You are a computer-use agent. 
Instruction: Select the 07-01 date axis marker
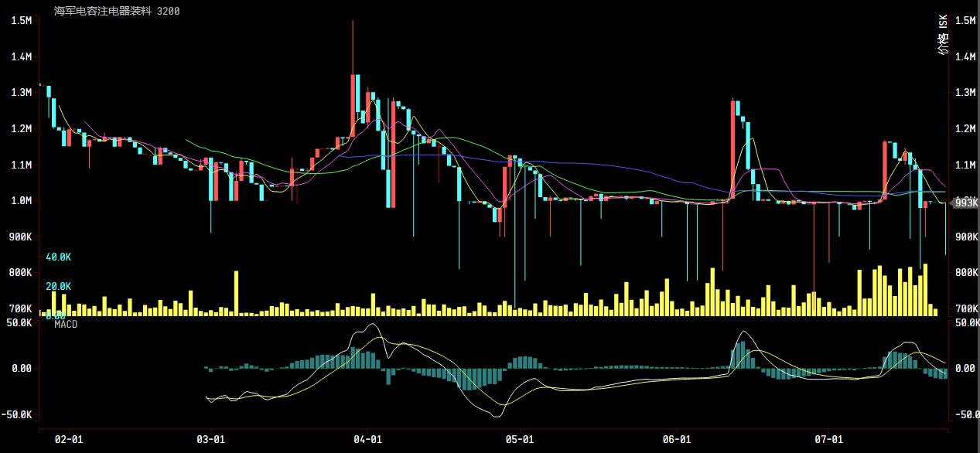point(828,439)
